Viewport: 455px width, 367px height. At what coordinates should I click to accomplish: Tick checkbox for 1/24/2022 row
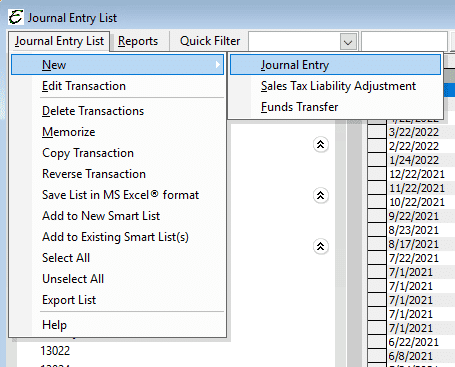(377, 160)
